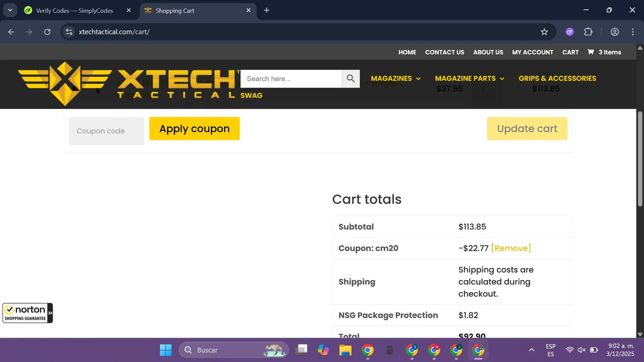Open Grips & Accessories menu
This screenshot has width=644, height=362.
point(557,78)
